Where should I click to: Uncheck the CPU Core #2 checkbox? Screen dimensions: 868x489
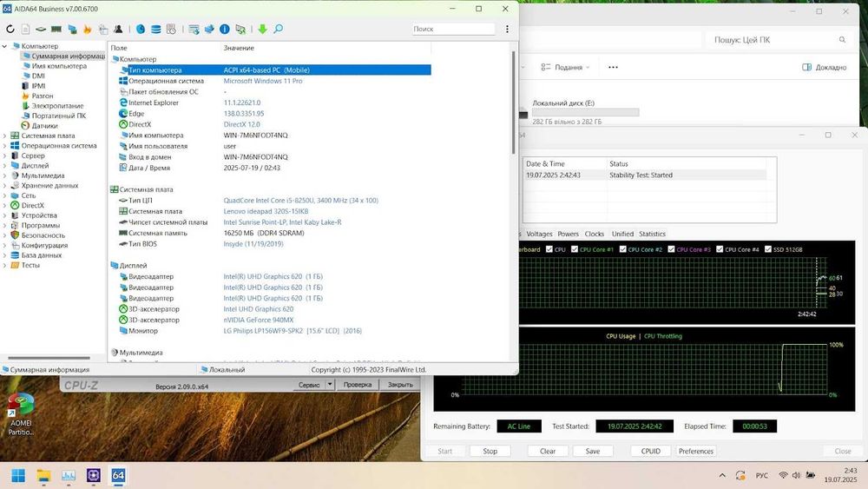(622, 249)
